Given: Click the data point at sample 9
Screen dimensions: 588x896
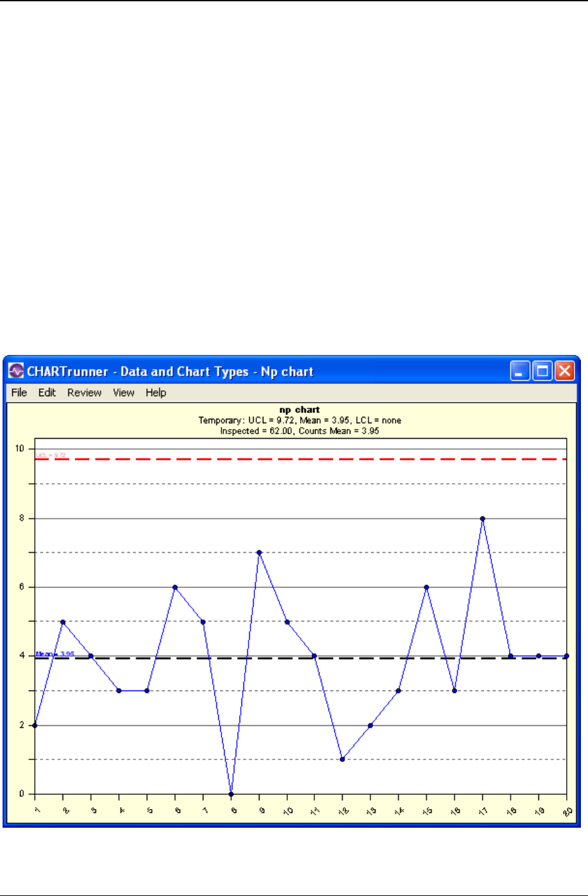Looking at the screenshot, I should point(259,552).
